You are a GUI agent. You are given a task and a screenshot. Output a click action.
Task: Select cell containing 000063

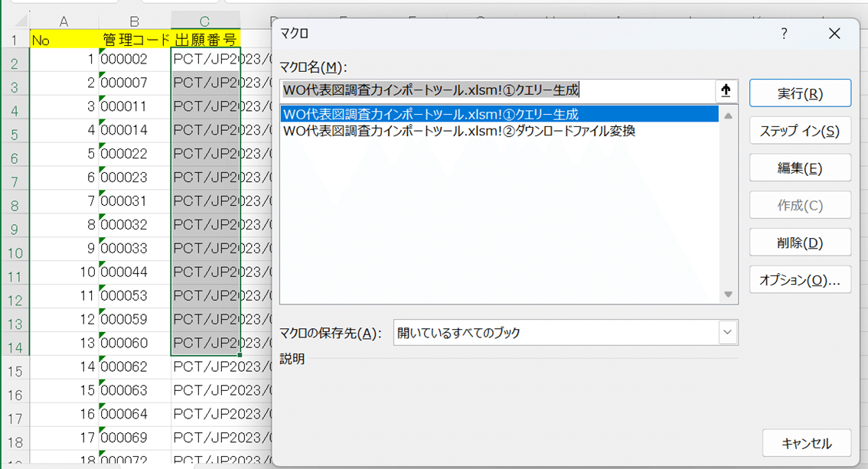click(135, 390)
